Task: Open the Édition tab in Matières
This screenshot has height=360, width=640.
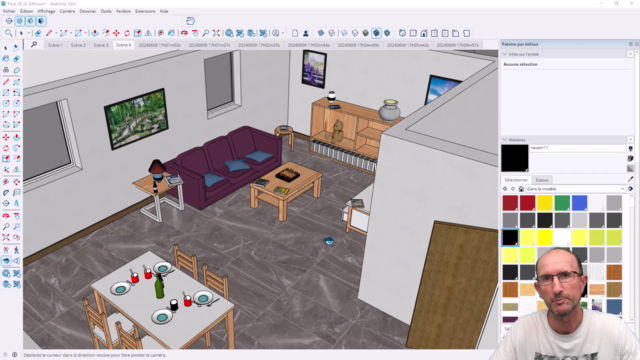Action: click(x=542, y=180)
